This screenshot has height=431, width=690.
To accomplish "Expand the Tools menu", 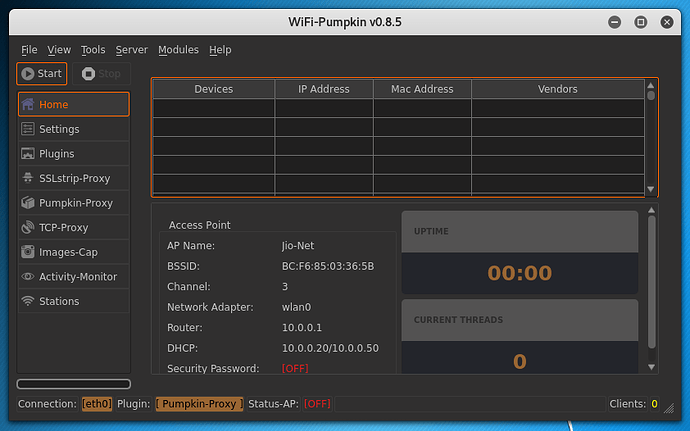I will click(93, 50).
